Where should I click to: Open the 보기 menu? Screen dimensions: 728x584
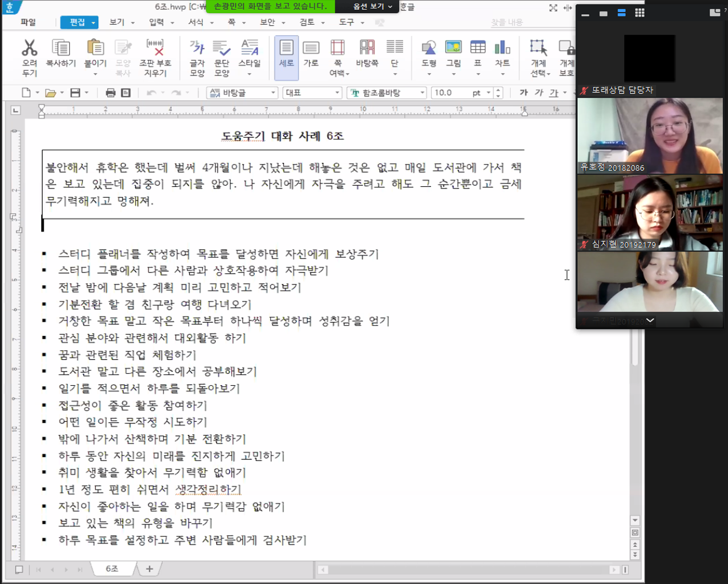click(x=116, y=22)
